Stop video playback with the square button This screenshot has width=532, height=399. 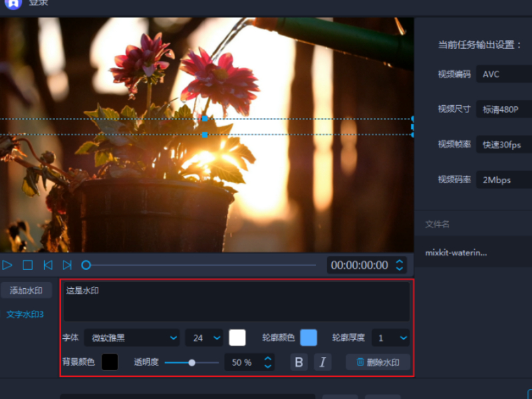(x=27, y=265)
